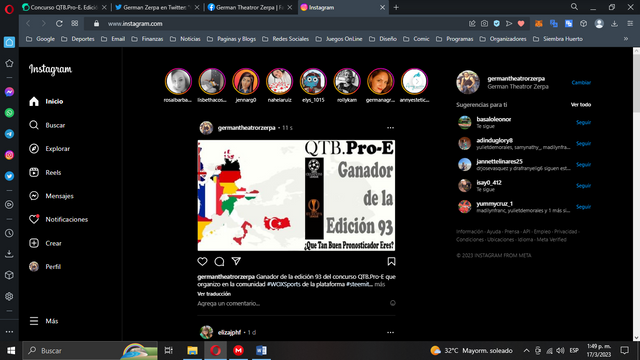The height and width of the screenshot is (360, 640).
Task: Open Opera easy setup menu icon
Action: pyautogui.click(x=630, y=24)
